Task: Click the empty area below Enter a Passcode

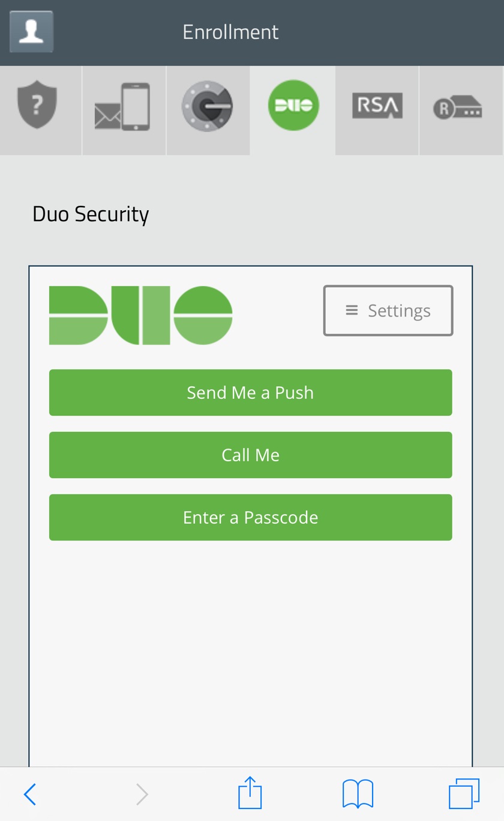Action: [x=250, y=649]
